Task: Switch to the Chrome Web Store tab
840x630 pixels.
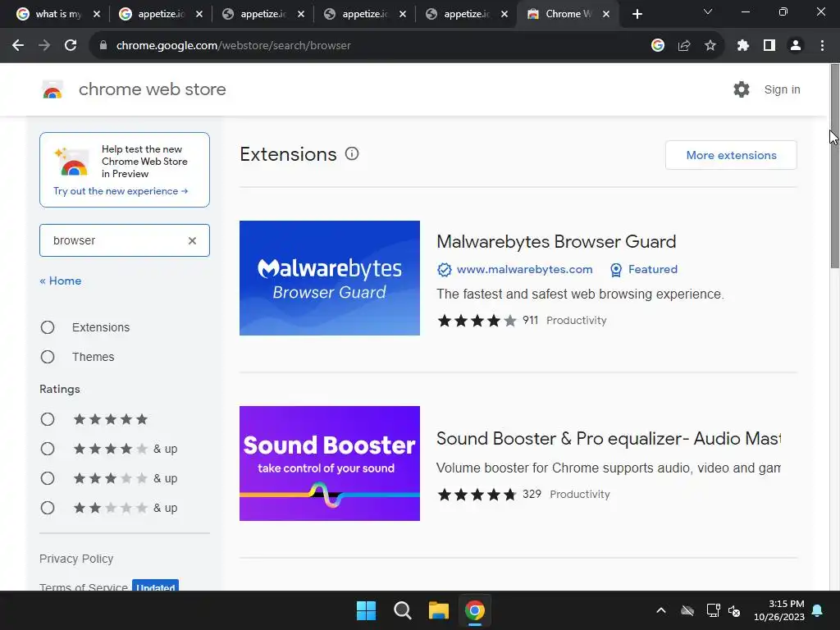Action: tap(568, 14)
